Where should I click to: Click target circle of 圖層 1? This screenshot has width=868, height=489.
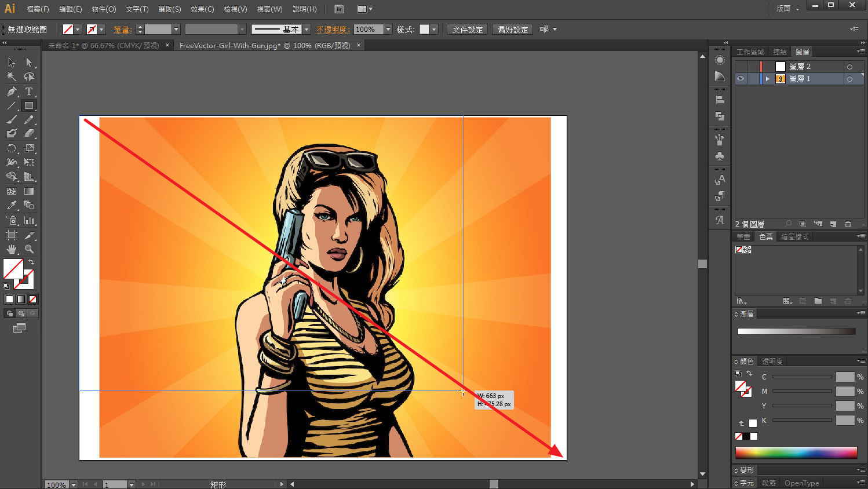(x=849, y=79)
